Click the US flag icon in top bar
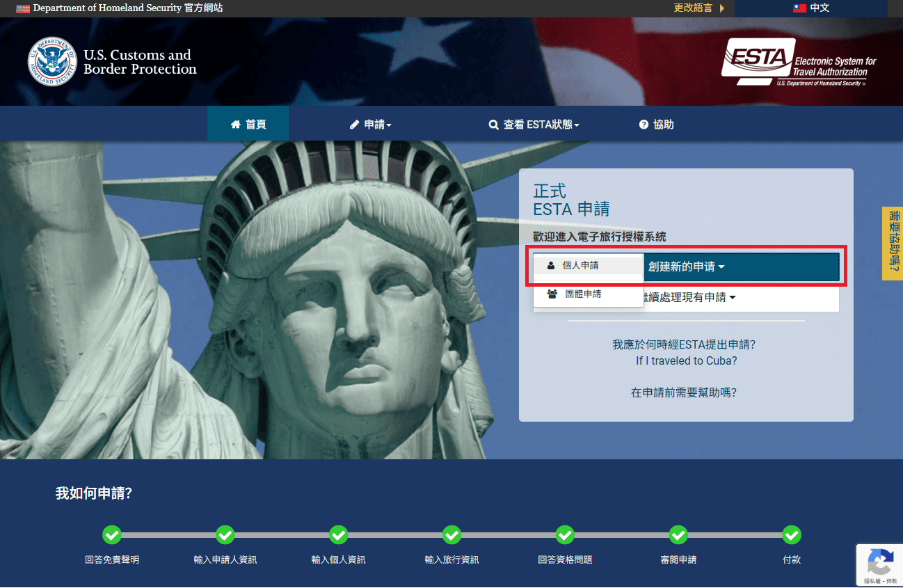Screen dimensions: 903x588 click(23, 8)
